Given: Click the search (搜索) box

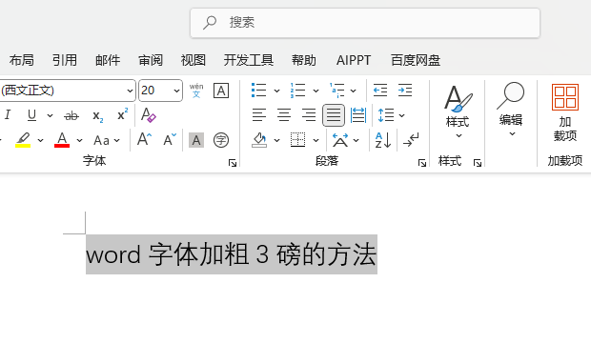Looking at the screenshot, I should pyautogui.click(x=365, y=23).
